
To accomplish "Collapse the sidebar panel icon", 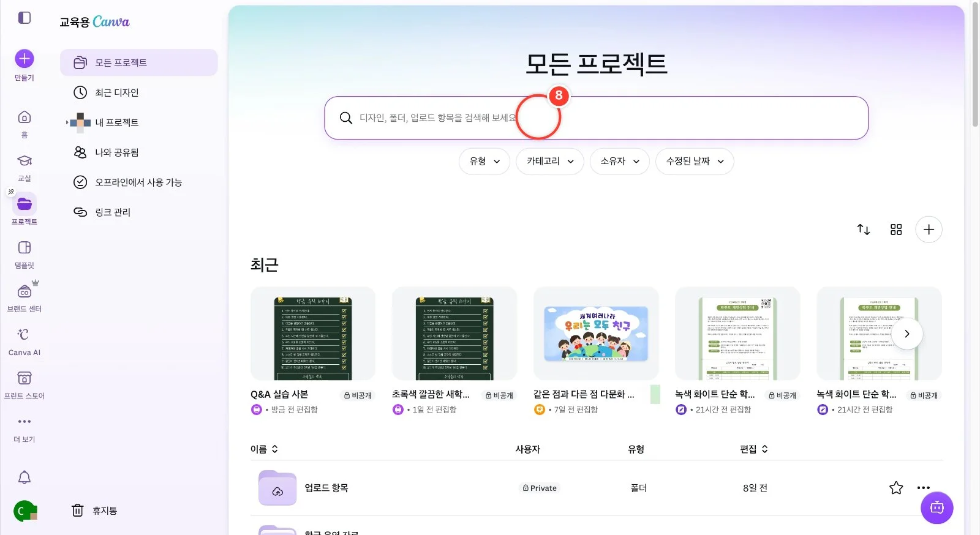I will (24, 18).
